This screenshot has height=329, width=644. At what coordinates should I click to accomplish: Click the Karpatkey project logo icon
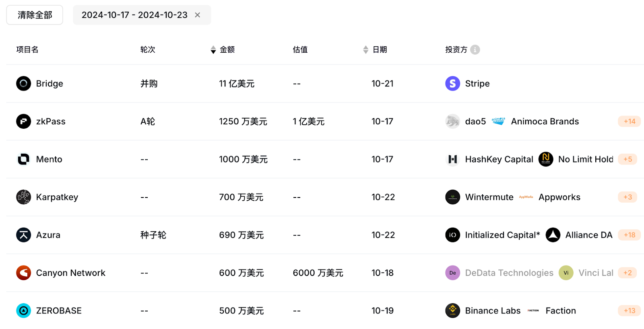point(23,197)
